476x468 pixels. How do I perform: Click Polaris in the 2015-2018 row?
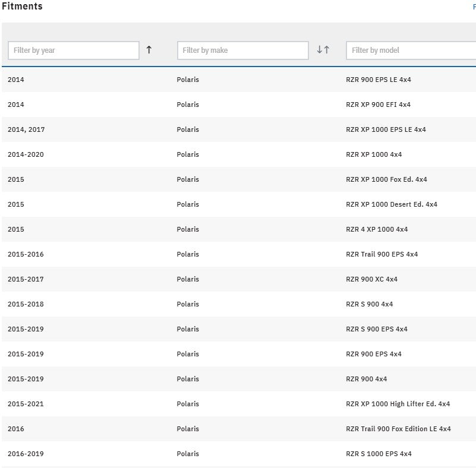(x=188, y=304)
